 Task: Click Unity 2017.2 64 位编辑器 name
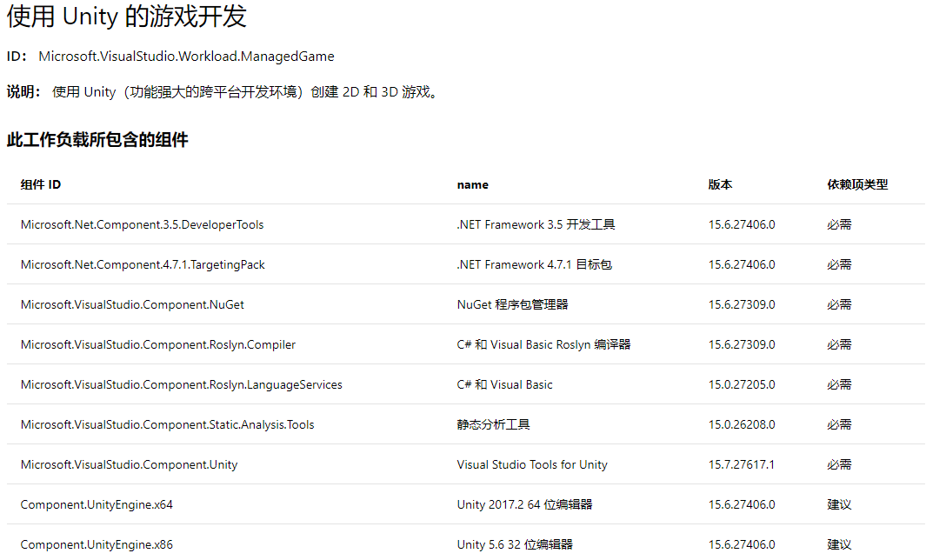pyautogui.click(x=524, y=504)
